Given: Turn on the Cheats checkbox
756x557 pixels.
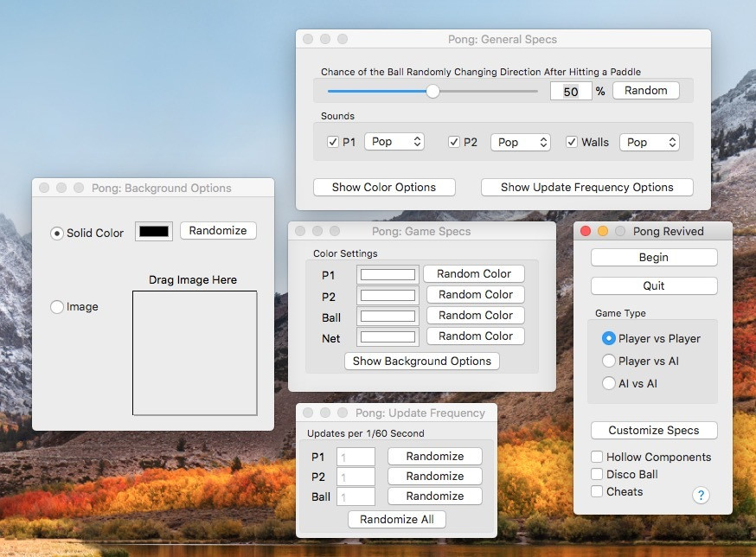Looking at the screenshot, I should (597, 491).
